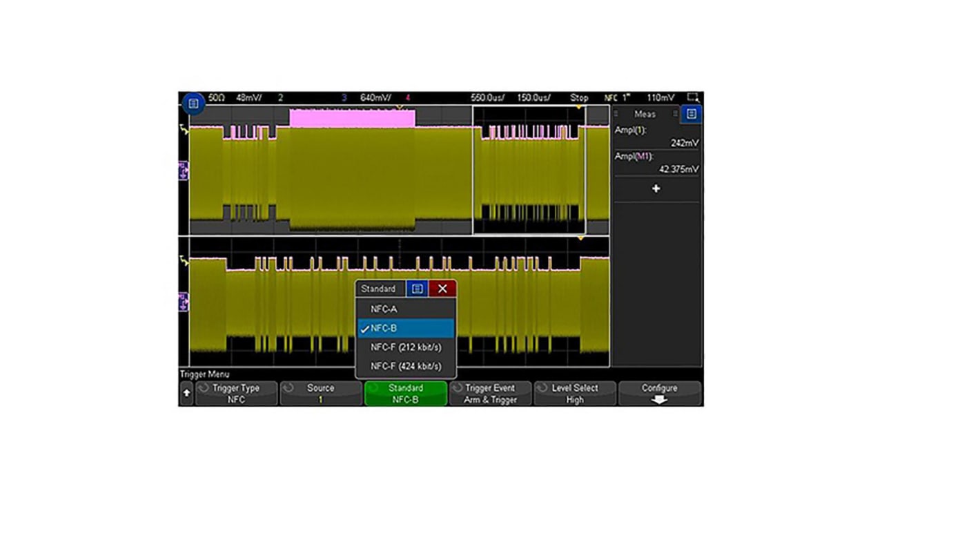Click the blue list icon in Standard popup header

[417, 289]
